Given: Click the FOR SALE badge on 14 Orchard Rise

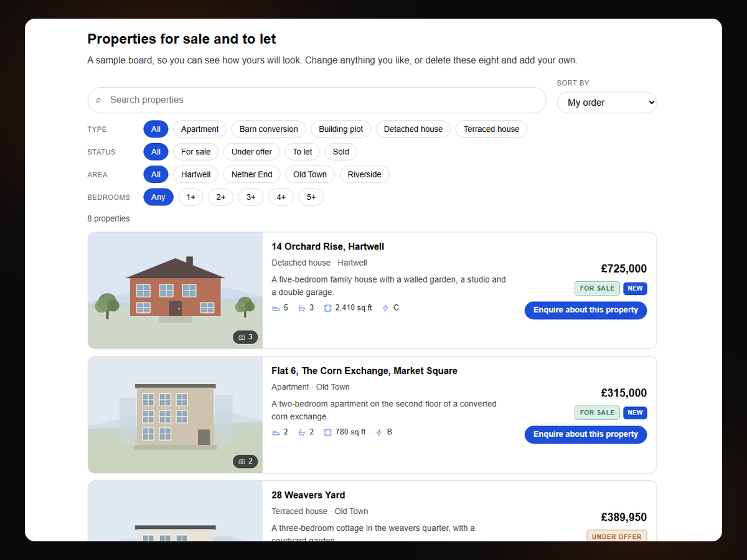Looking at the screenshot, I should click(x=597, y=288).
